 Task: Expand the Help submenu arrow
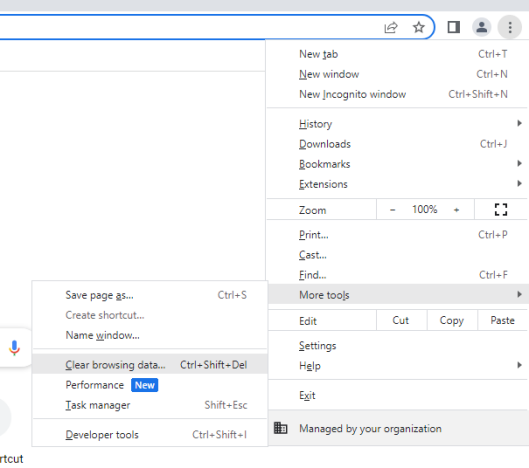point(520,365)
